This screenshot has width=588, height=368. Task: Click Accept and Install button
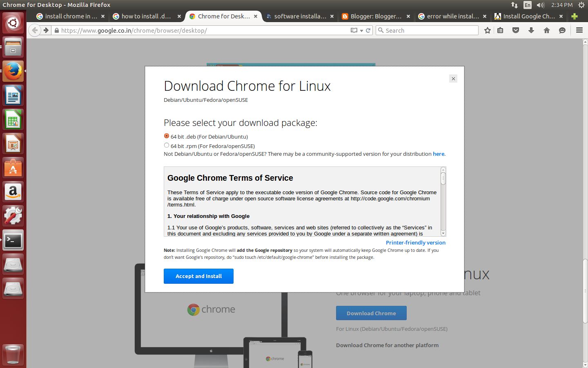pos(198,276)
